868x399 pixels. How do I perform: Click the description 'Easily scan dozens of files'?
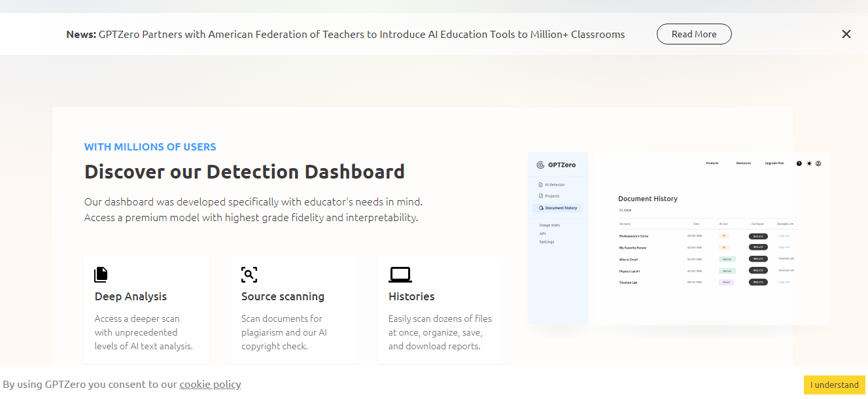pyautogui.click(x=440, y=332)
